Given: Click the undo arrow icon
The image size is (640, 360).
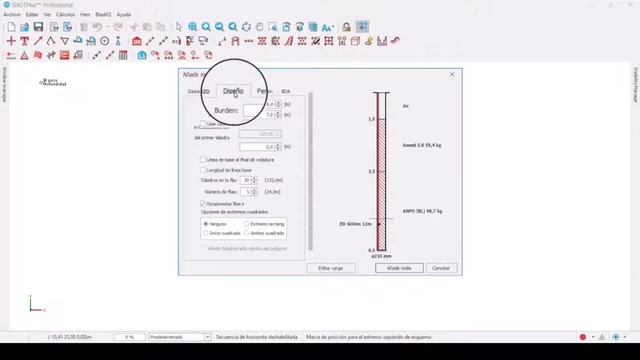Looking at the screenshot, I should (x=97, y=27).
